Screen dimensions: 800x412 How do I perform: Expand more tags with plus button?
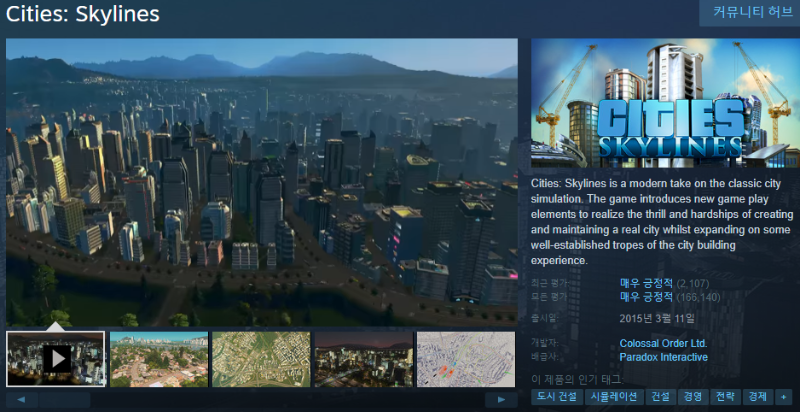click(783, 397)
